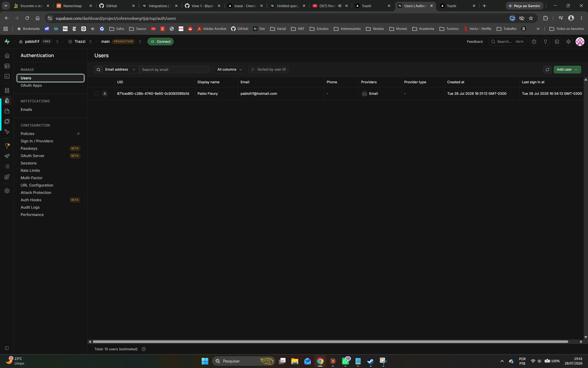The height and width of the screenshot is (368, 588).
Task: Open Emails under Notifications
Action: tap(26, 109)
